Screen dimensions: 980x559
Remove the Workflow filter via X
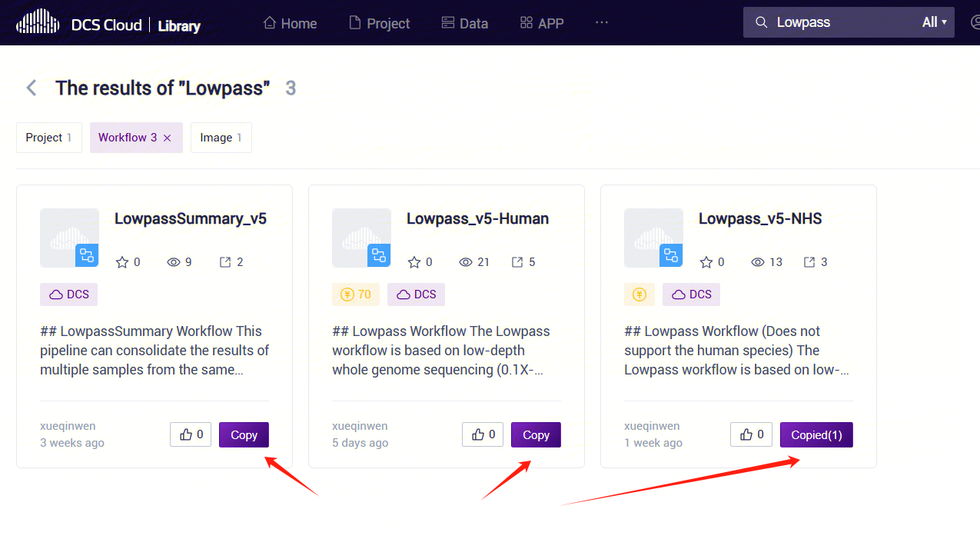pyautogui.click(x=168, y=138)
